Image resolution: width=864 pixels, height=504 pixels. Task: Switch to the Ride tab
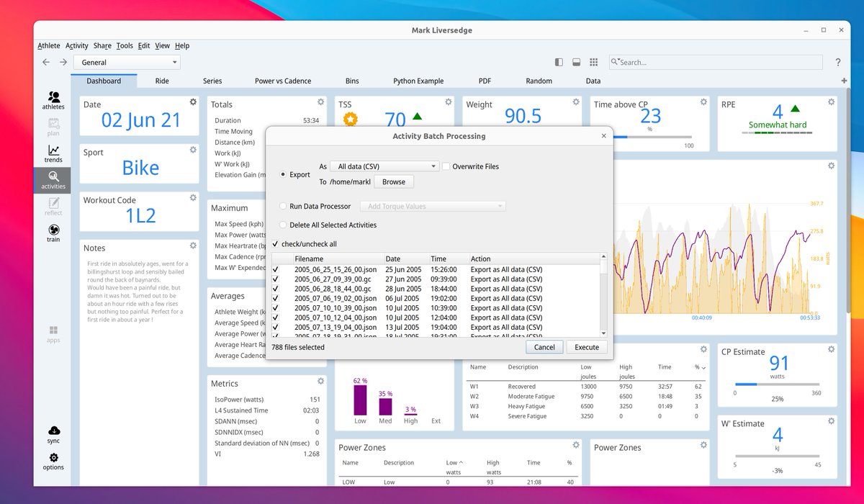[x=162, y=81]
